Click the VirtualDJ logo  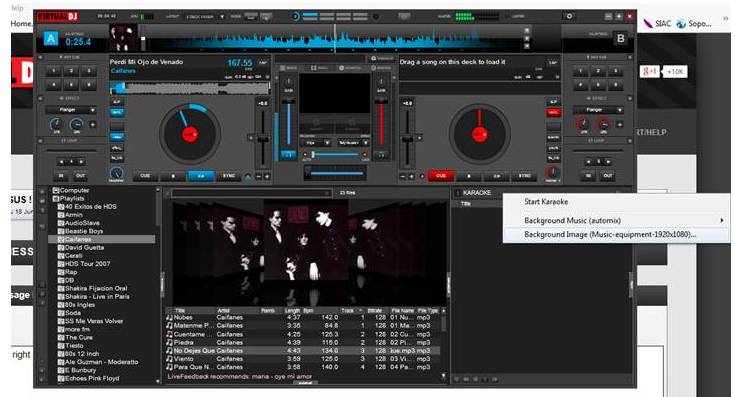(x=58, y=17)
